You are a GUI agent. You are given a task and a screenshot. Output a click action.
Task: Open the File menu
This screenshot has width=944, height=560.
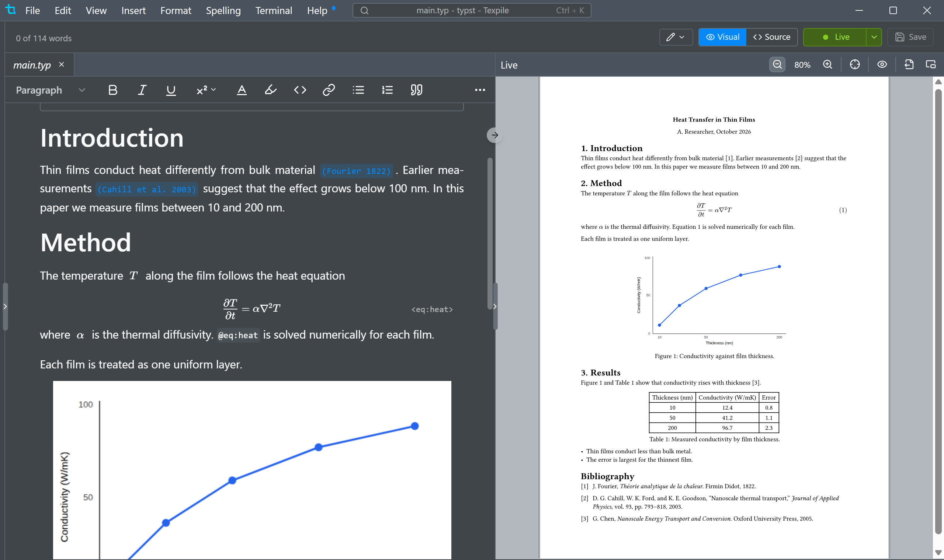32,11
